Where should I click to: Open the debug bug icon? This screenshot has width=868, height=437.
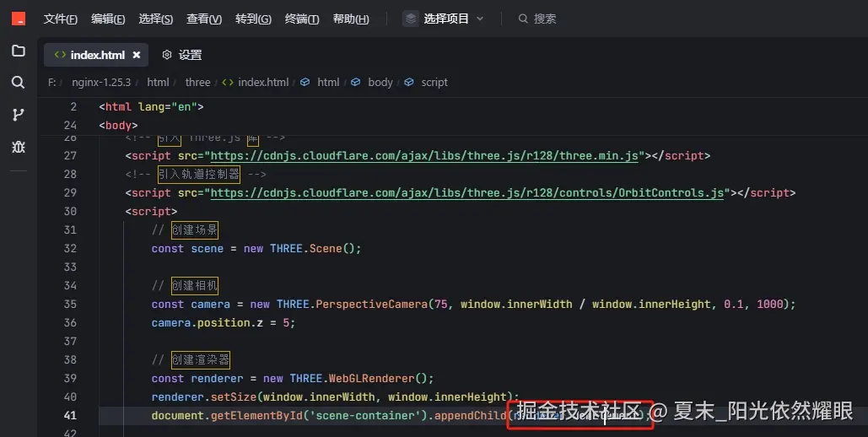coord(18,147)
